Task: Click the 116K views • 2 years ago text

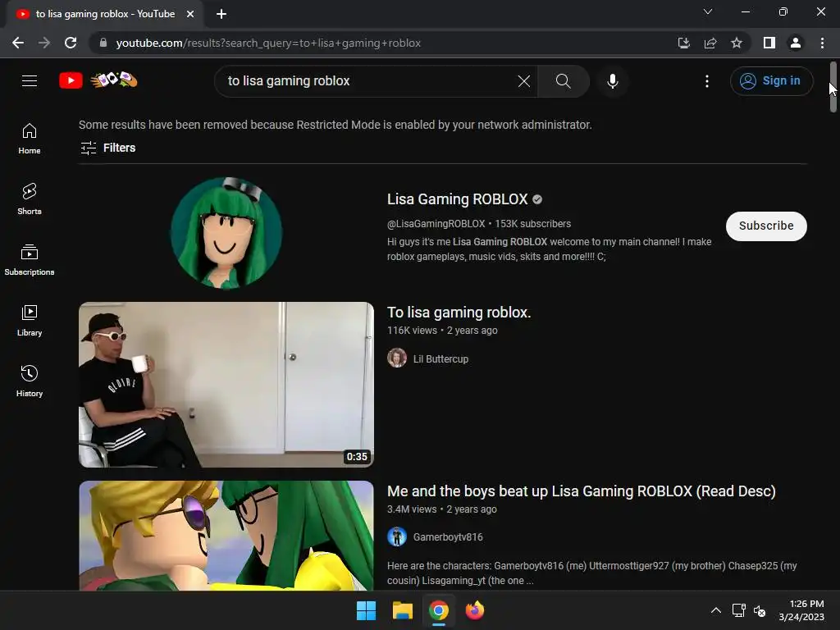Action: [x=442, y=331]
